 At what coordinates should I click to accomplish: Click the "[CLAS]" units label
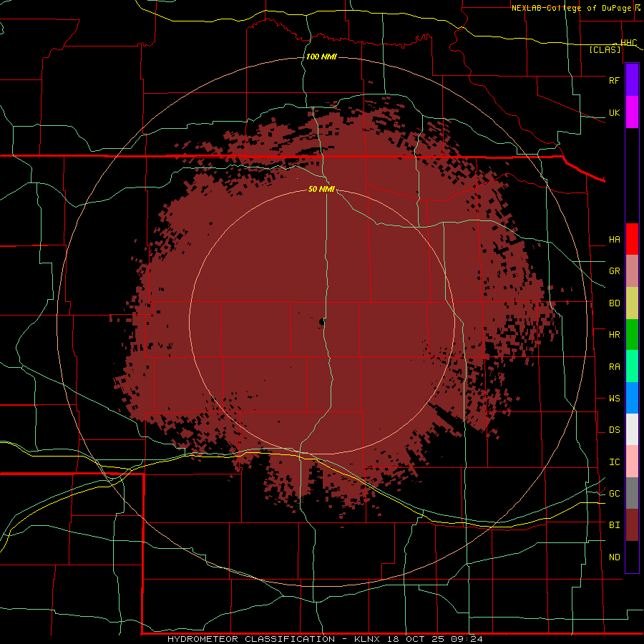605,50
